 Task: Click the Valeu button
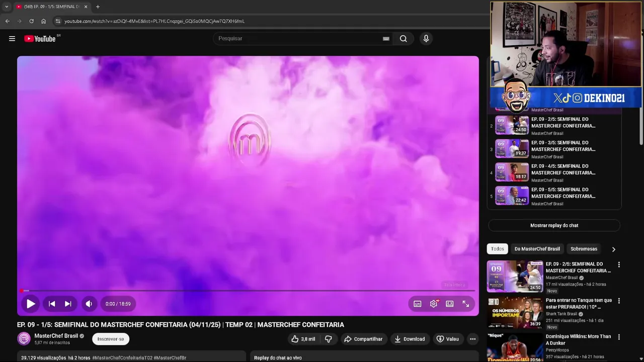447,339
